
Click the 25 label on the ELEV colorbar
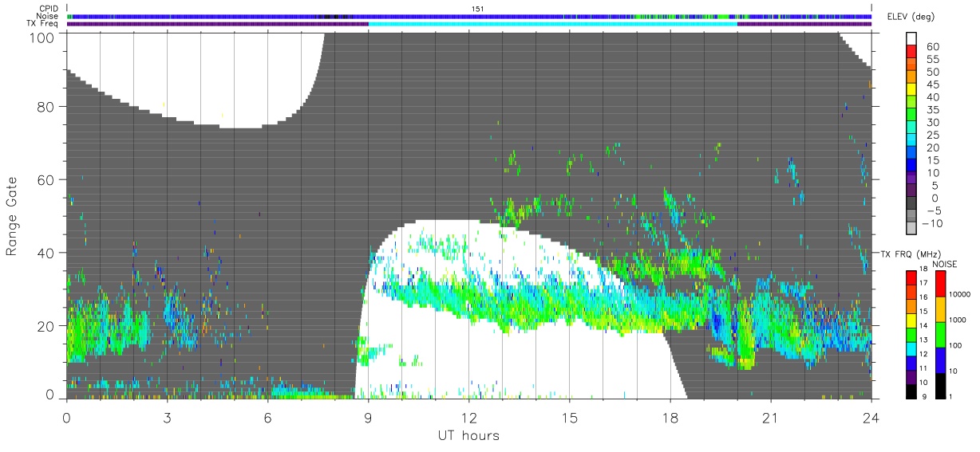[x=932, y=136]
